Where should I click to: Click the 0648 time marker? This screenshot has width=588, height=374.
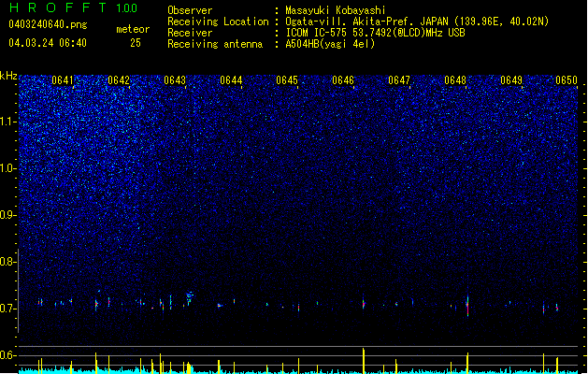click(455, 80)
